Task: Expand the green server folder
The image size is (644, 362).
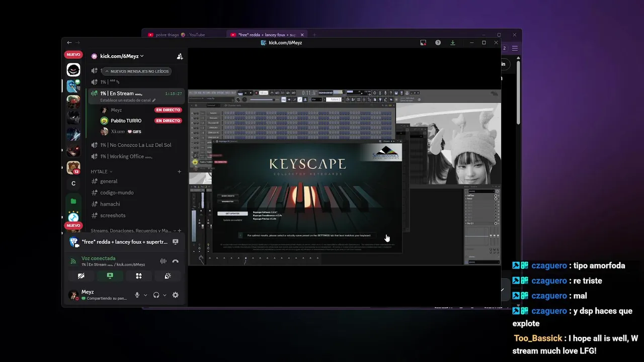Action: pyautogui.click(x=73, y=201)
